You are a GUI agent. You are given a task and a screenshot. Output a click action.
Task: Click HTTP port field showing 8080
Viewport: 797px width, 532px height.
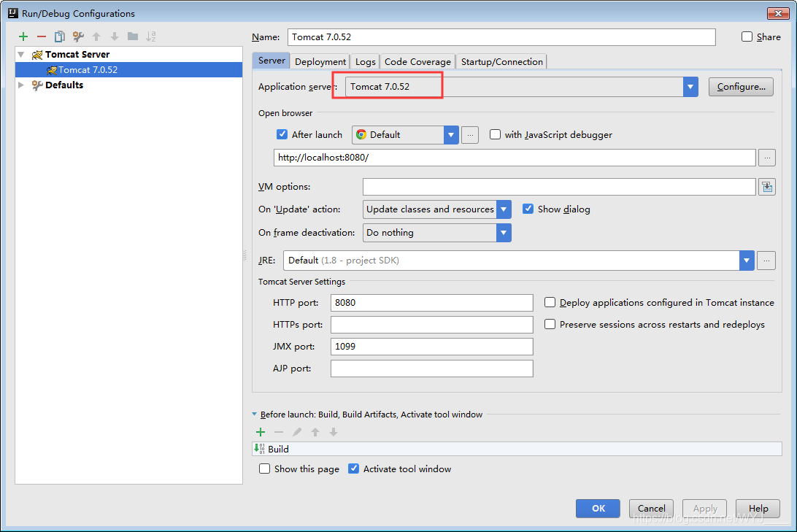point(431,303)
